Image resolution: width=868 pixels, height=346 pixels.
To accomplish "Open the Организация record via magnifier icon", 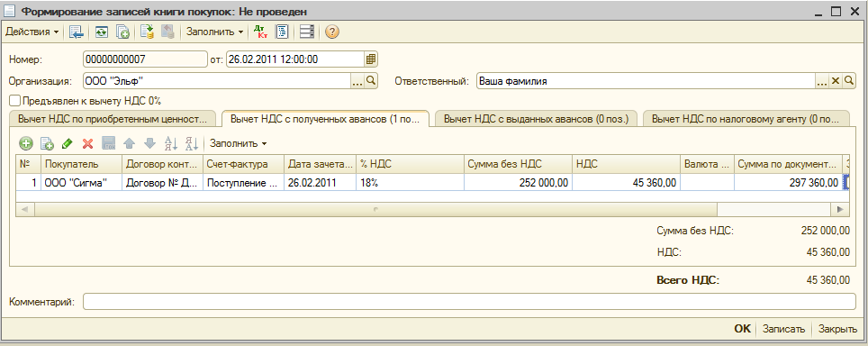I will pyautogui.click(x=371, y=81).
